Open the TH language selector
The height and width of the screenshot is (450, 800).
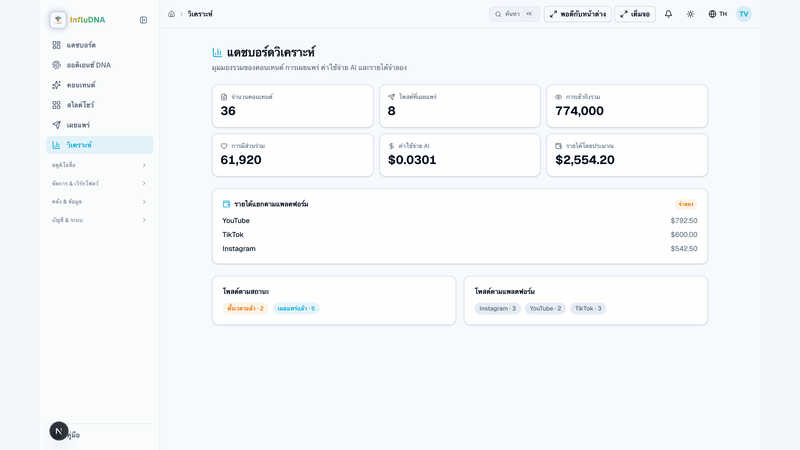[717, 14]
